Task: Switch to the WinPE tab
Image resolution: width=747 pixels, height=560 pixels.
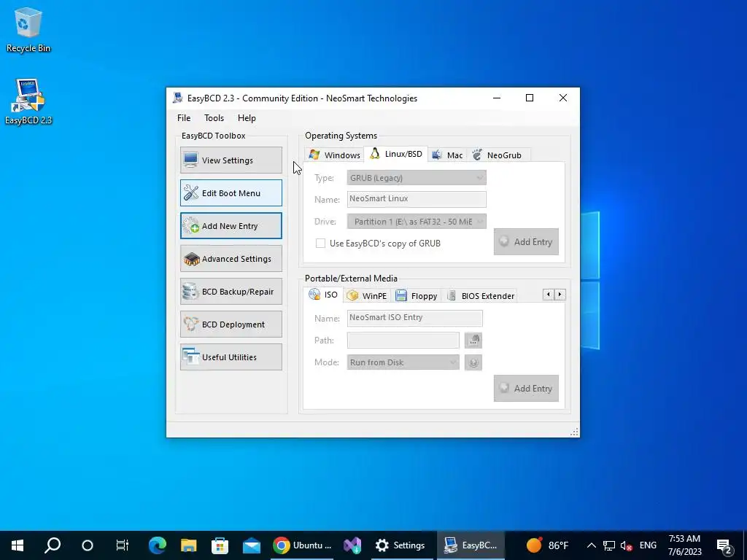Action: tap(367, 296)
